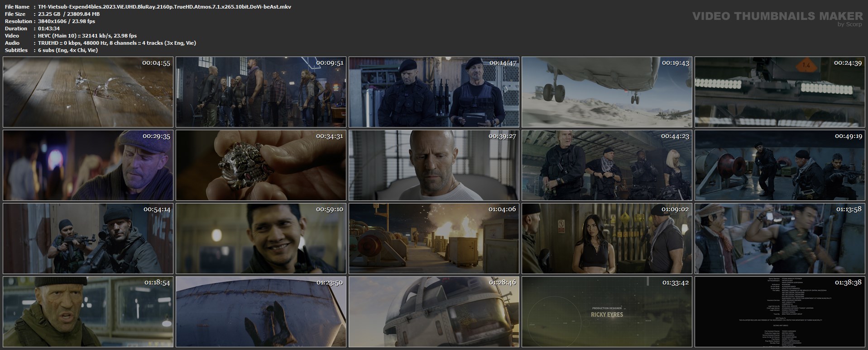The width and height of the screenshot is (868, 350).
Task: Click the file name ending in beAst.mkv
Action: pos(165,7)
